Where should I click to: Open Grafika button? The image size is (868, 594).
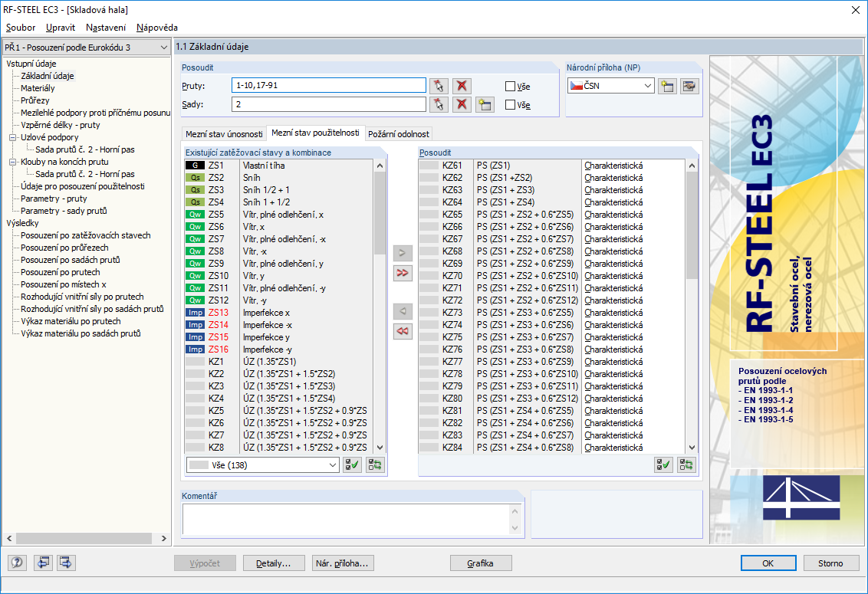coord(481,563)
